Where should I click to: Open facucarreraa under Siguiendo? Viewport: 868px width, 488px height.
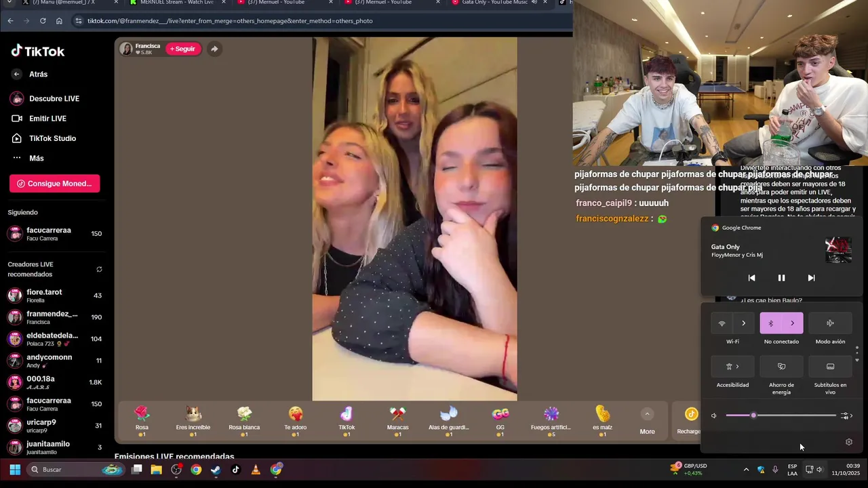[x=54, y=234]
